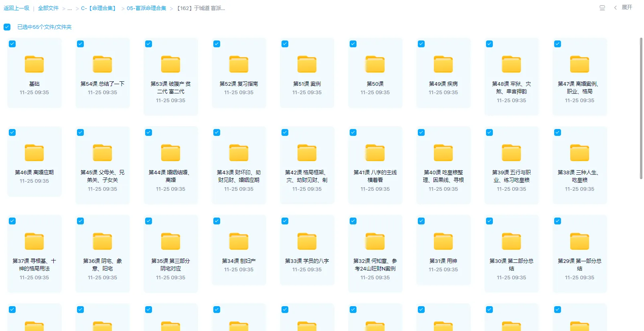
Task: Open the 第36课 阴宅、象意 folder icon
Action: (102, 241)
